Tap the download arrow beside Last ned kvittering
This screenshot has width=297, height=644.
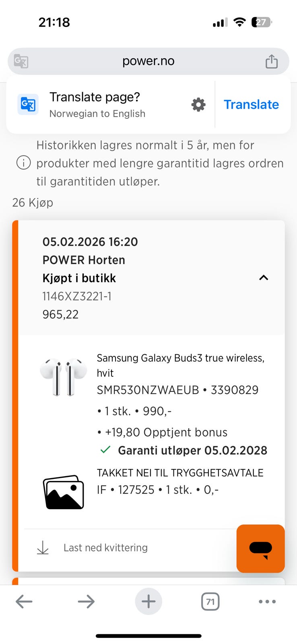coord(43,548)
